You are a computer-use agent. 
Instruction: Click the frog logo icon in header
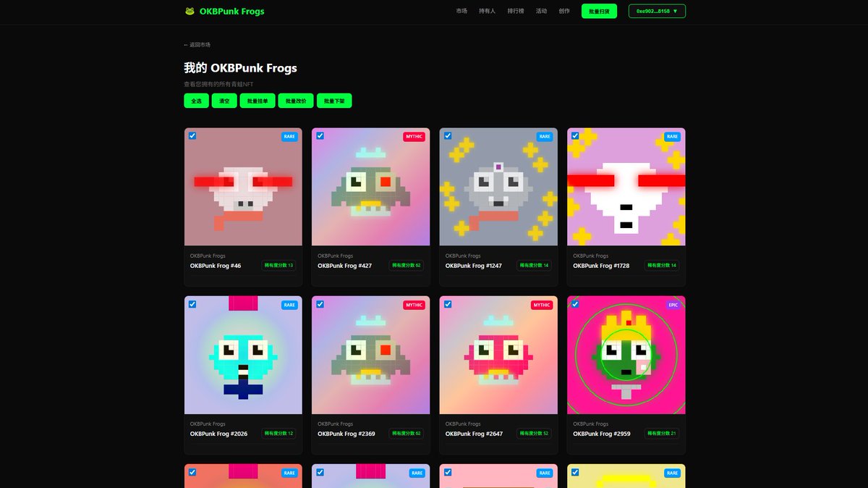pos(190,12)
